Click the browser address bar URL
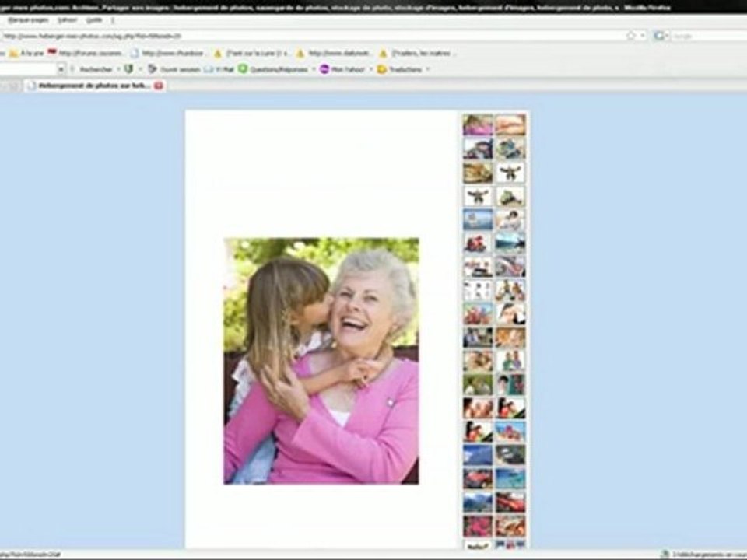The image size is (747, 560). [x=92, y=36]
